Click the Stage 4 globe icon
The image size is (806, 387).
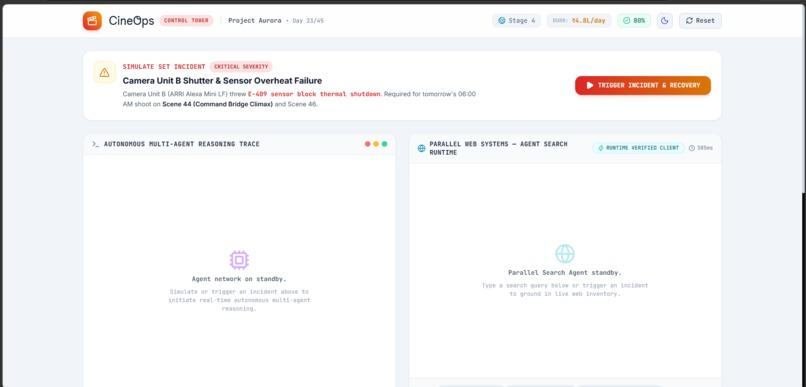tap(502, 21)
